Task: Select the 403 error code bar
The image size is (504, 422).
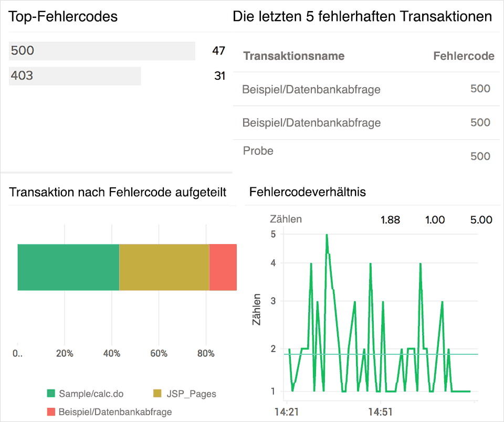Action: pyautogui.click(x=76, y=76)
